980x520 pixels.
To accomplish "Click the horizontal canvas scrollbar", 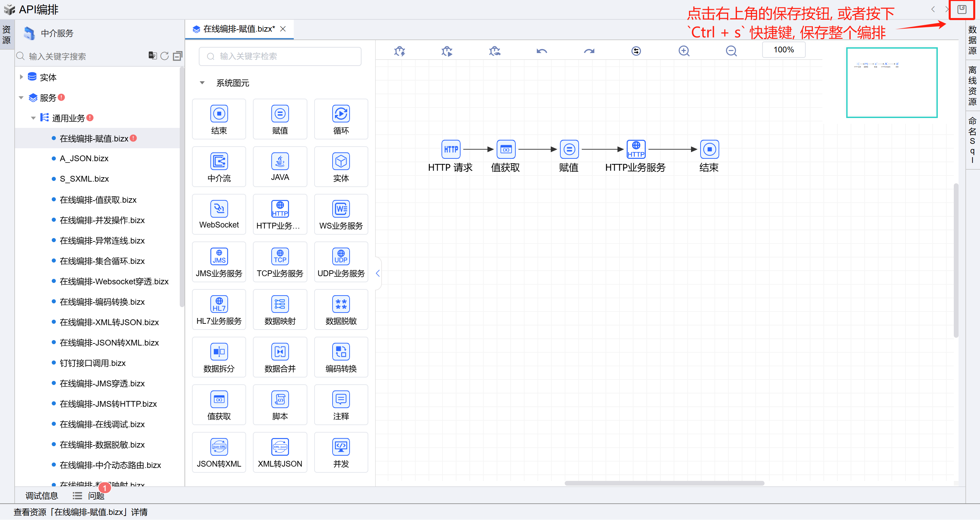I will 664,483.
